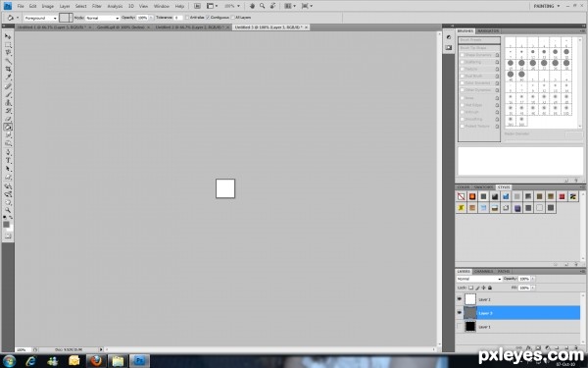Select the Pen tool

[8, 152]
